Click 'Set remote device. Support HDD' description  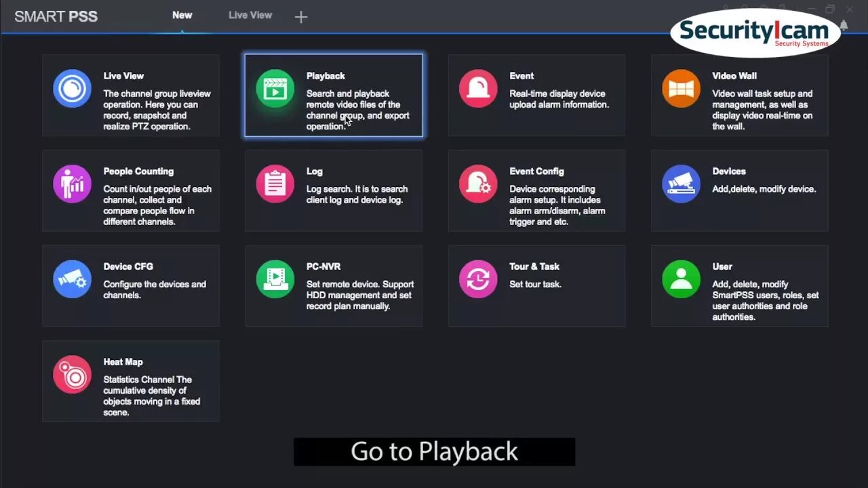coord(360,295)
